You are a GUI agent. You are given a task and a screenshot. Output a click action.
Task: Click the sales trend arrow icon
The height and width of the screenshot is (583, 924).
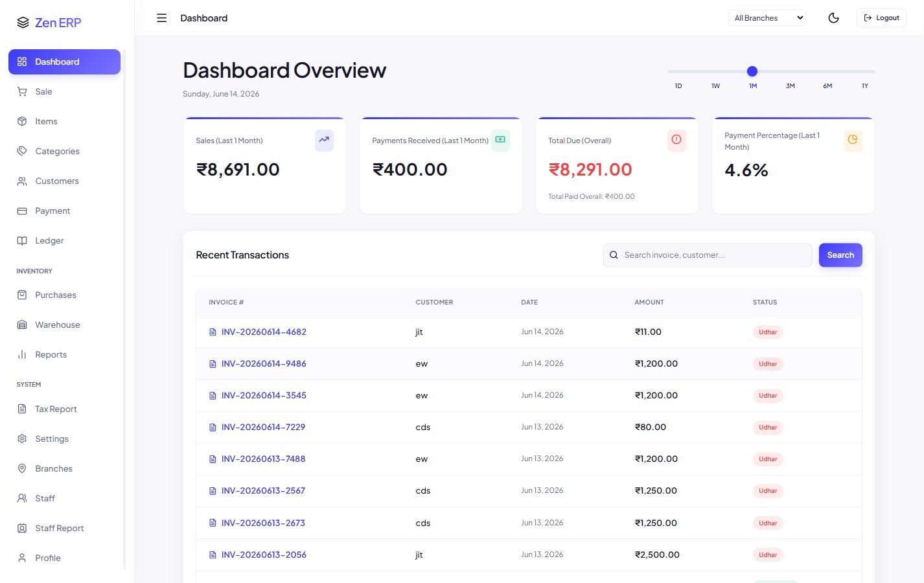(324, 140)
